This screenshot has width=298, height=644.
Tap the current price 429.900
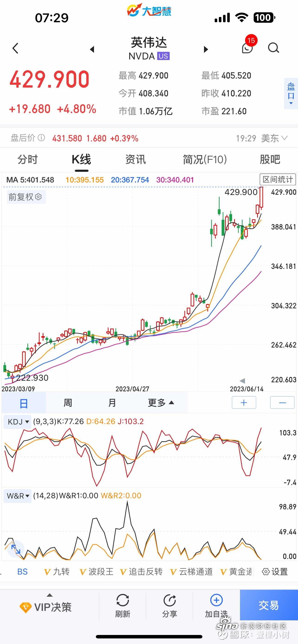(49, 80)
